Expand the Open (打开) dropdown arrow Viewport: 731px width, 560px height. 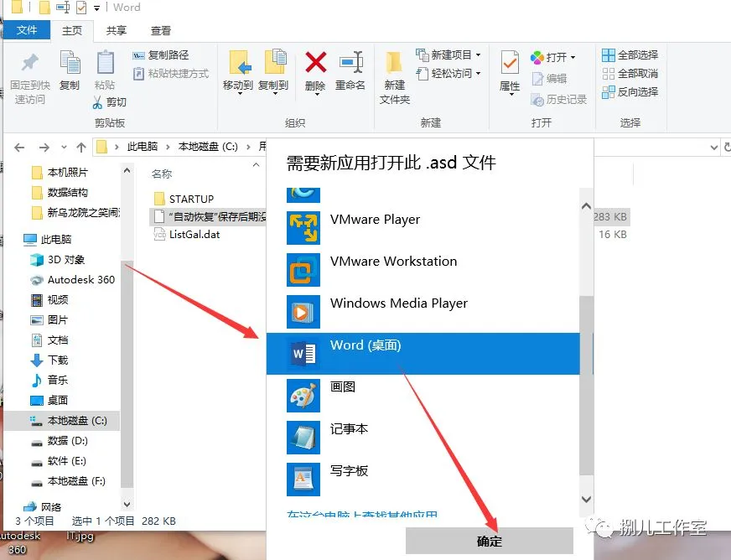(x=573, y=57)
